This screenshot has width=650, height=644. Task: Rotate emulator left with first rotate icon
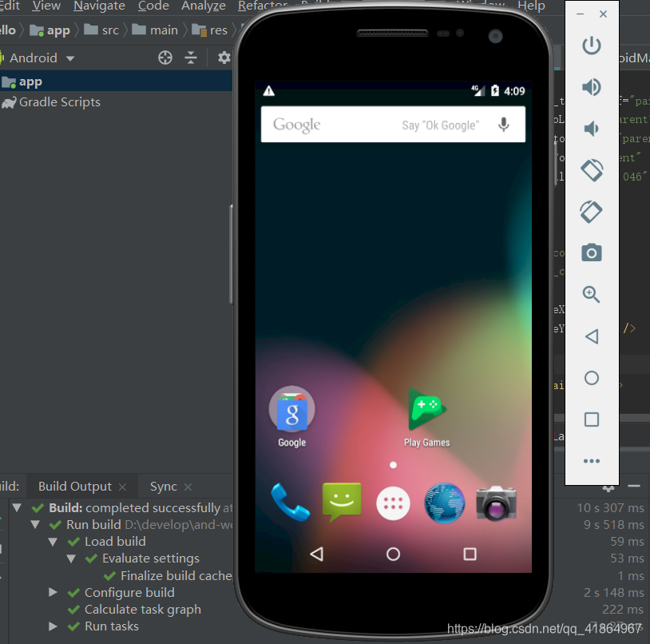tap(592, 170)
